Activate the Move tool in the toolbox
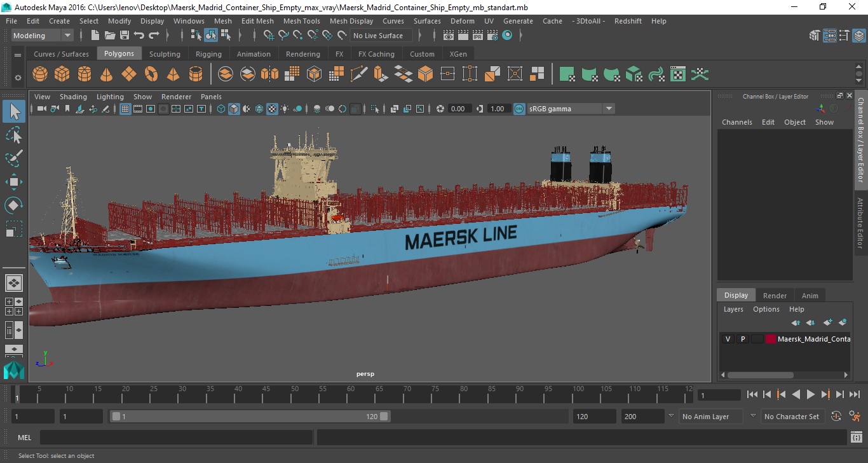 [x=14, y=182]
